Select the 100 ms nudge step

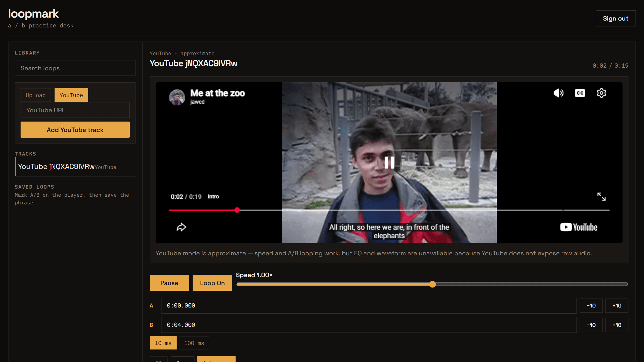[194, 343]
